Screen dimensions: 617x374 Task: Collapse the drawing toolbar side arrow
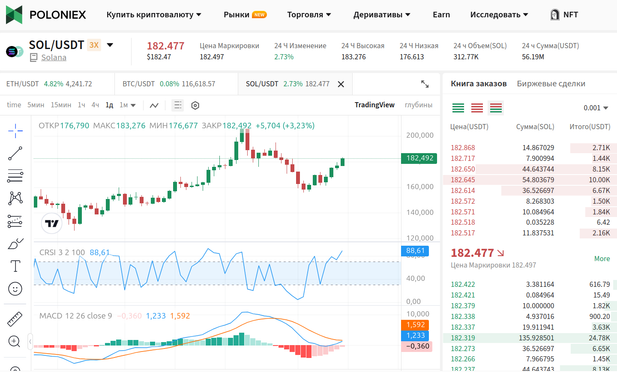pyautogui.click(x=30, y=341)
